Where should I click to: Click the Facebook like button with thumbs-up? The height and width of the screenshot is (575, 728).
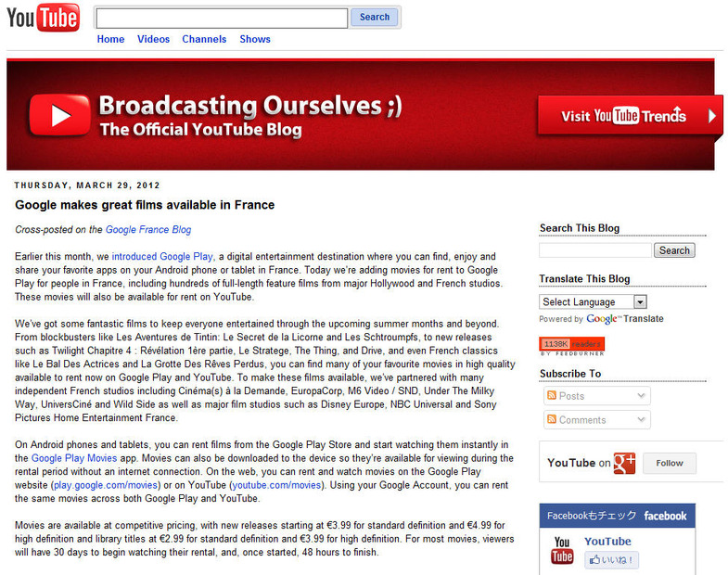pos(611,560)
